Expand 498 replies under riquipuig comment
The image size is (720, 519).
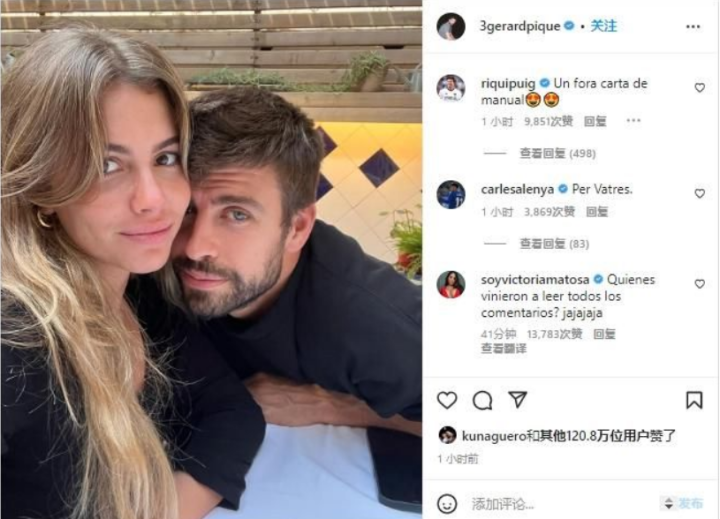(557, 153)
